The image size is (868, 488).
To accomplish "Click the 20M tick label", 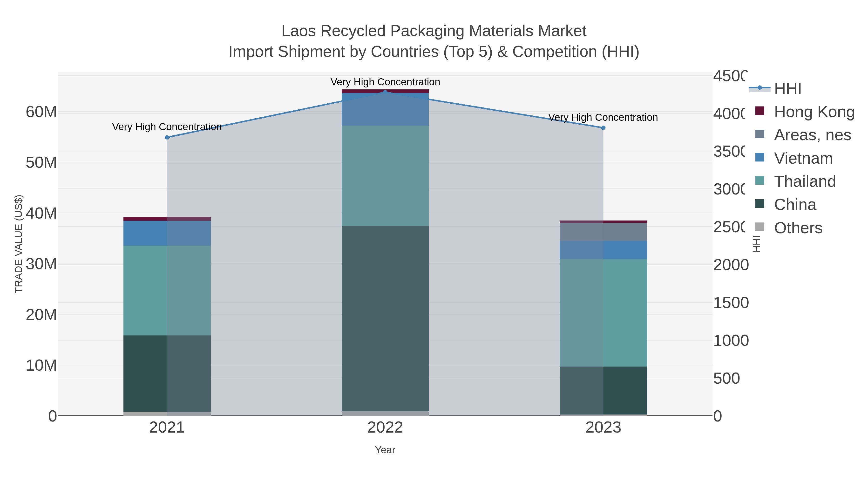I will [41, 315].
